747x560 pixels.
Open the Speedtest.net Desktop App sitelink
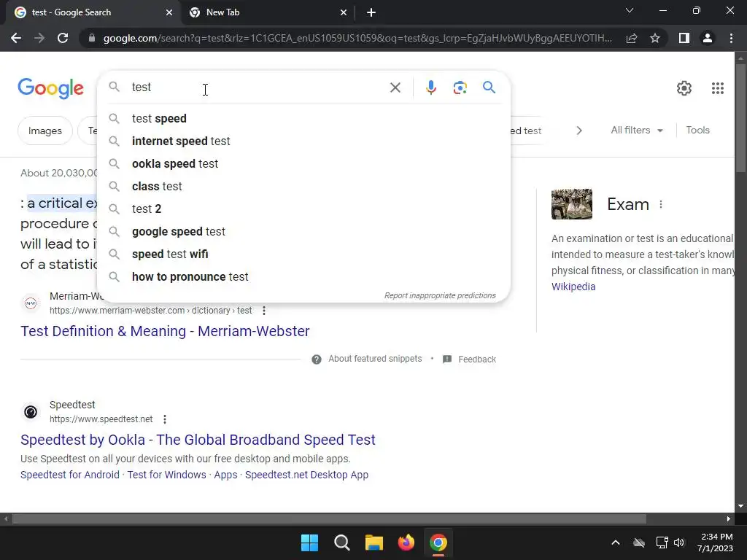307,475
